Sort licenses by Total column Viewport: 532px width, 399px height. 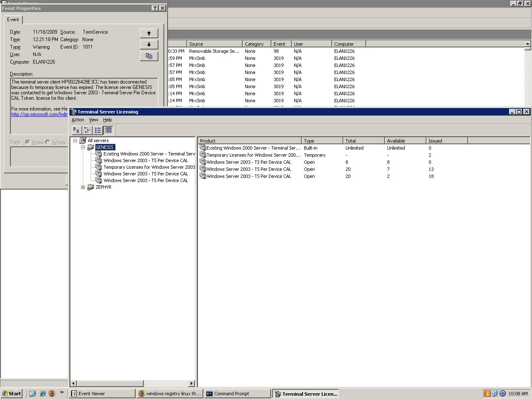pos(364,141)
